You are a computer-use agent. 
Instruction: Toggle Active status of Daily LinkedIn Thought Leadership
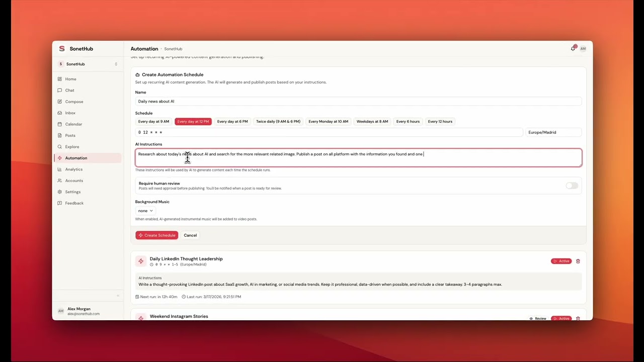(561, 261)
